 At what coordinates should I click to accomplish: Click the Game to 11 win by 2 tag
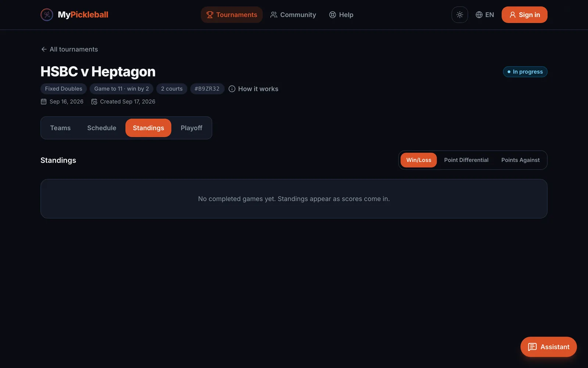pos(122,89)
